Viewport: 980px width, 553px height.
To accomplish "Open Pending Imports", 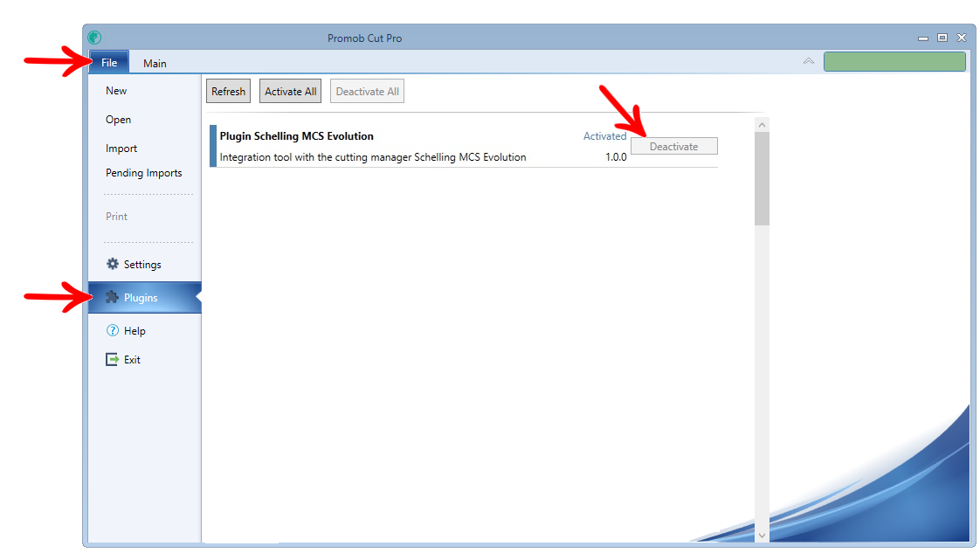I will pos(144,173).
